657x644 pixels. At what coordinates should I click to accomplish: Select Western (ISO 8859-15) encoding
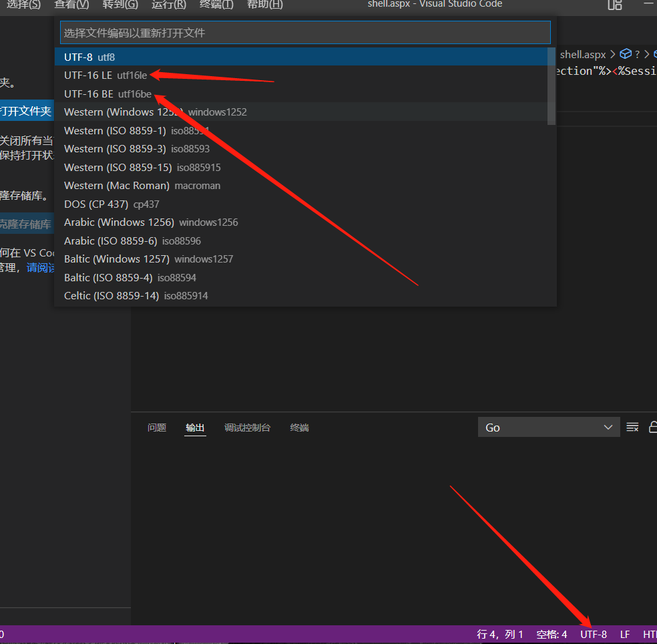coord(301,167)
